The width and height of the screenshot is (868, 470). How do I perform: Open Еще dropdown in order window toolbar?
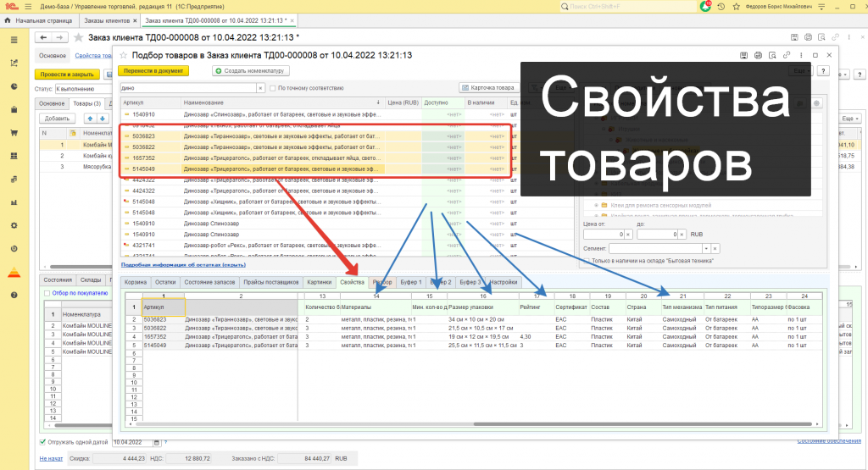849,119
